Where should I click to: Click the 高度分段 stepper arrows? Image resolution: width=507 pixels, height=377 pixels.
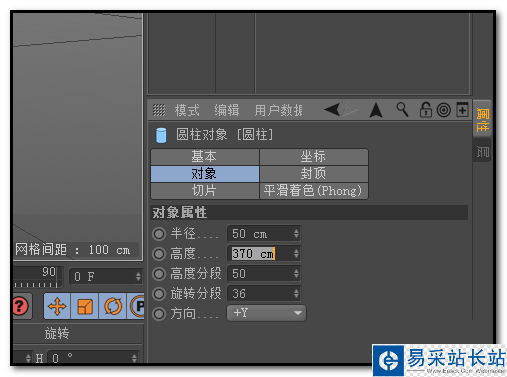click(x=296, y=274)
